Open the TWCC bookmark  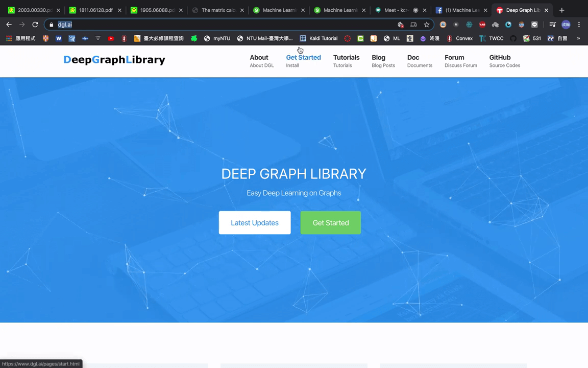491,38
